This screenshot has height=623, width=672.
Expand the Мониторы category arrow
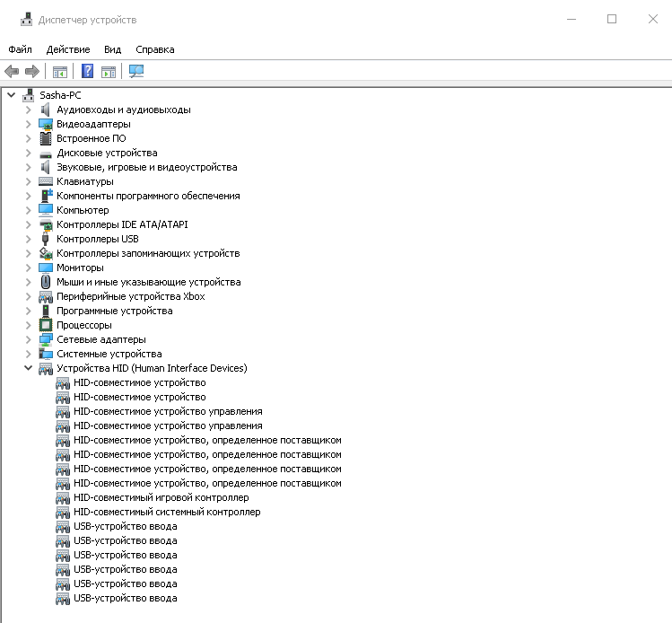click(29, 268)
